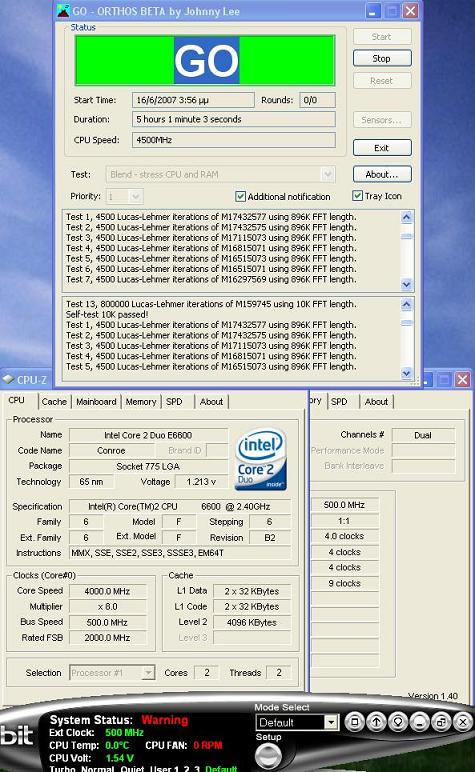
Task: Open the Mainboard tab in CPU-Z
Action: tap(96, 402)
